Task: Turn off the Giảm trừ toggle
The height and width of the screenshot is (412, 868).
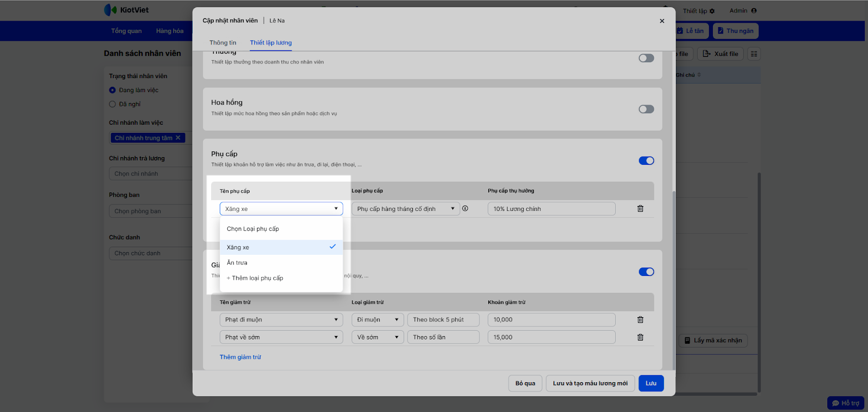Action: [x=646, y=272]
